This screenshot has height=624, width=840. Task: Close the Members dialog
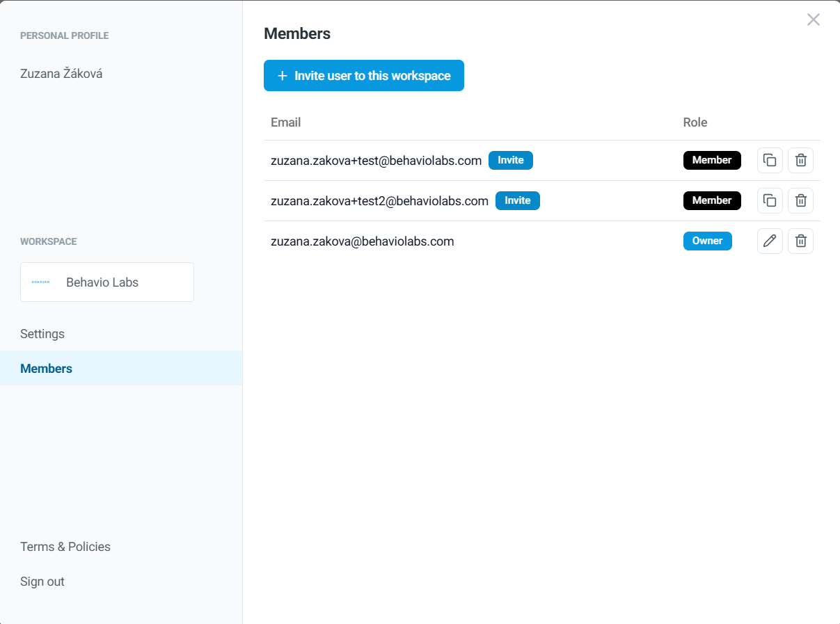813,20
